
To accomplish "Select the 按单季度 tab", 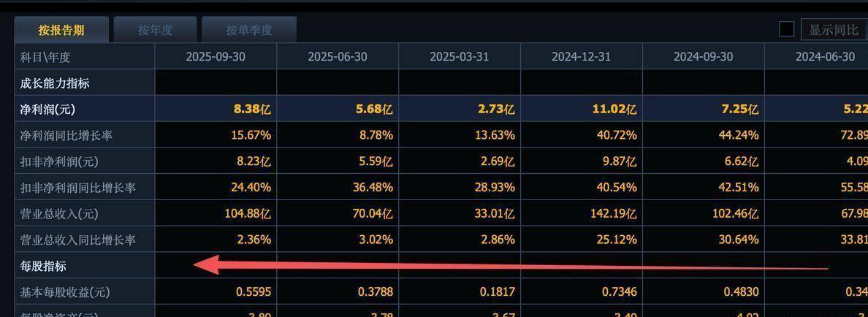I will [x=248, y=30].
